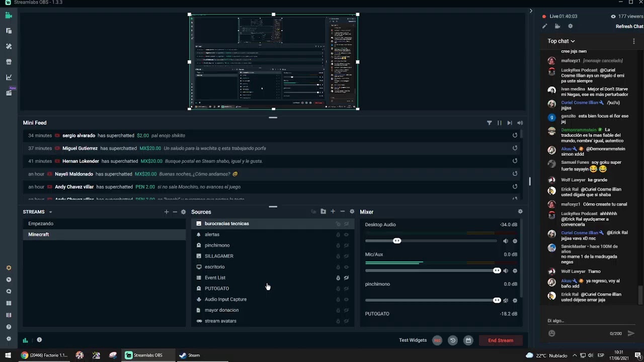Replay Nayeli Maldonado superchat alert

pos(515,173)
